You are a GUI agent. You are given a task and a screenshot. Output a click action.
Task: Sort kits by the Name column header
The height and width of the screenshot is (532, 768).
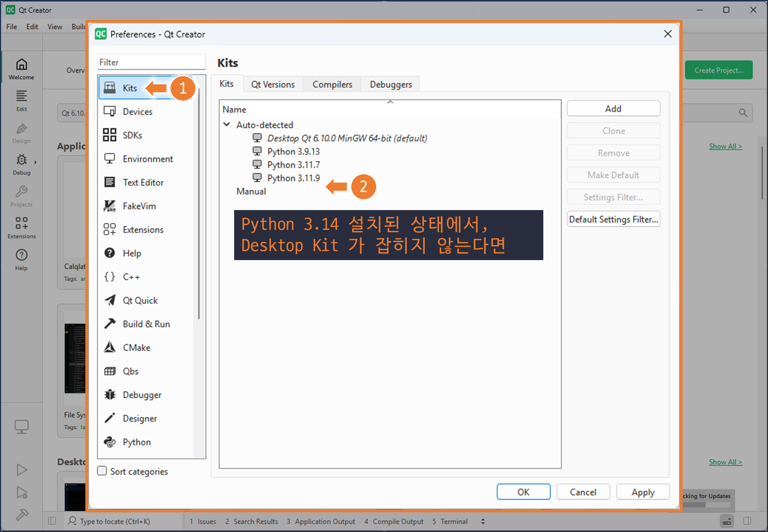(x=390, y=109)
